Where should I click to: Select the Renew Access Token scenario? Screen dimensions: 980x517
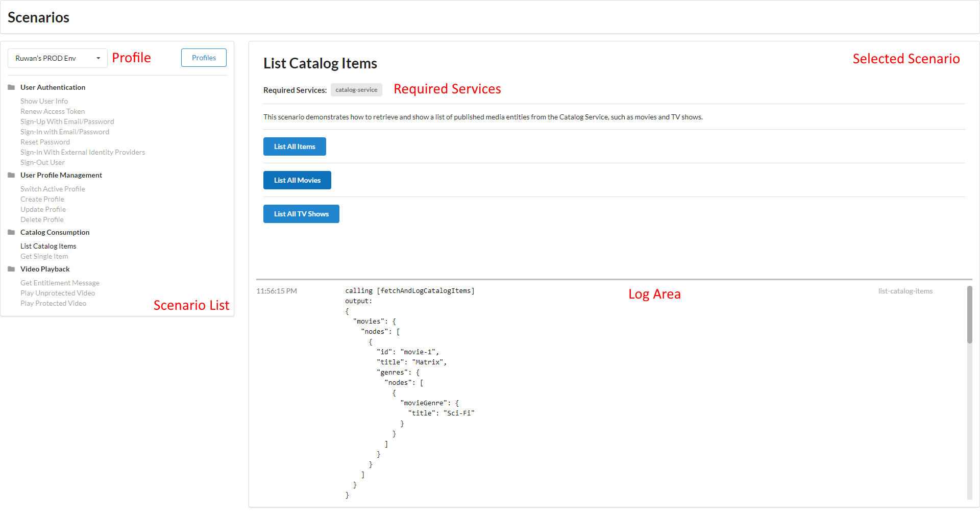click(53, 111)
